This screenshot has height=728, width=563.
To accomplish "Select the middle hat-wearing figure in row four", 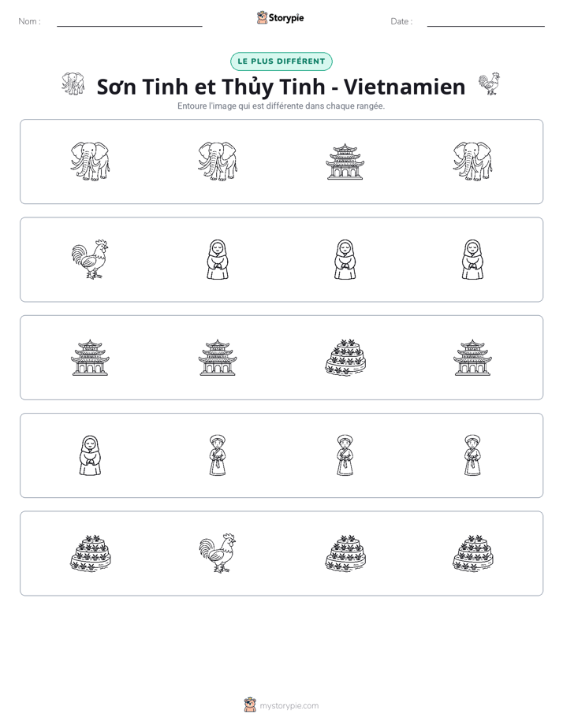I will pyautogui.click(x=345, y=455).
